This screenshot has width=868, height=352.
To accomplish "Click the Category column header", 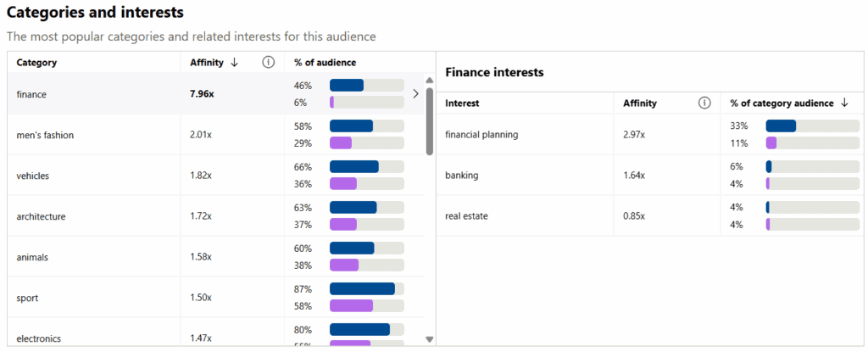I will (36, 63).
